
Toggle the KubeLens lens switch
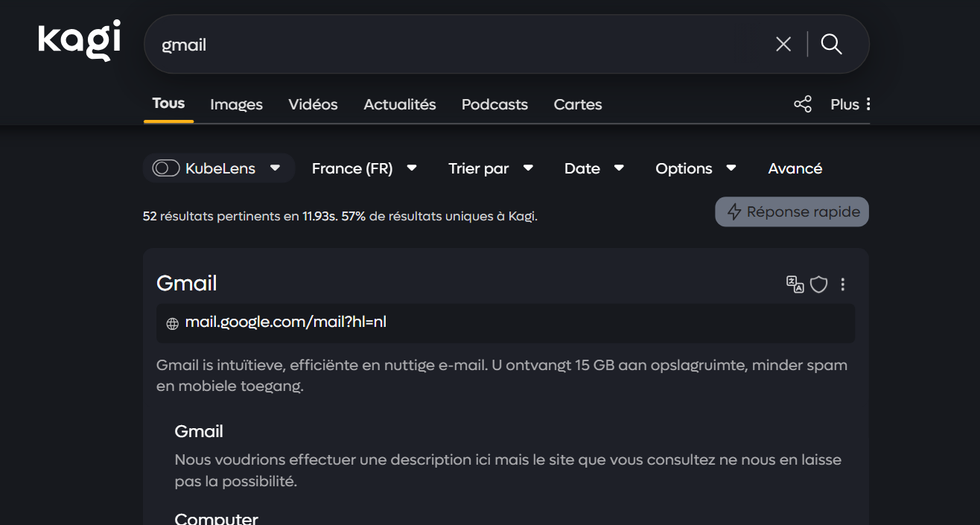[x=165, y=168]
